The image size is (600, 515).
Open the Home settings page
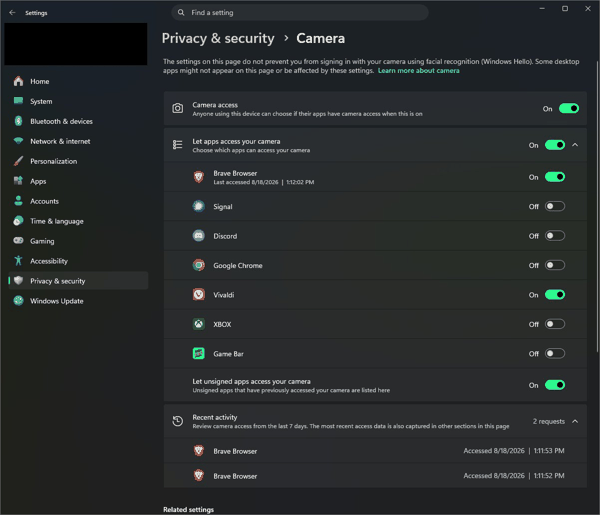pos(78,81)
